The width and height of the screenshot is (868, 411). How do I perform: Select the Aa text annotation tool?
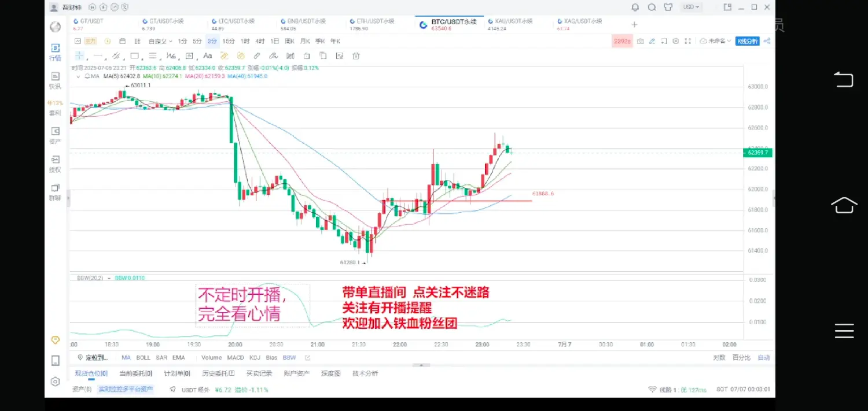[x=208, y=56]
